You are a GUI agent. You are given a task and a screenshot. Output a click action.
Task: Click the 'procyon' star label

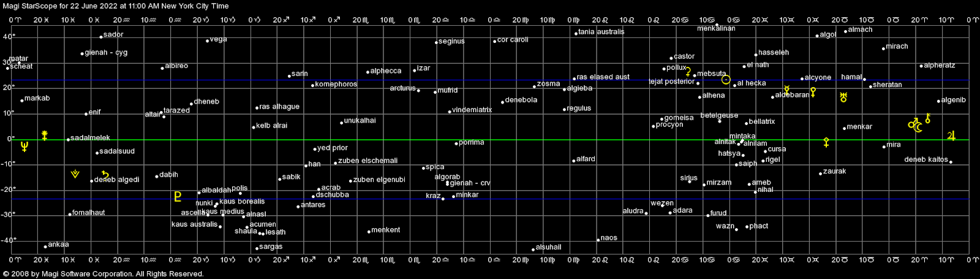coord(669,124)
